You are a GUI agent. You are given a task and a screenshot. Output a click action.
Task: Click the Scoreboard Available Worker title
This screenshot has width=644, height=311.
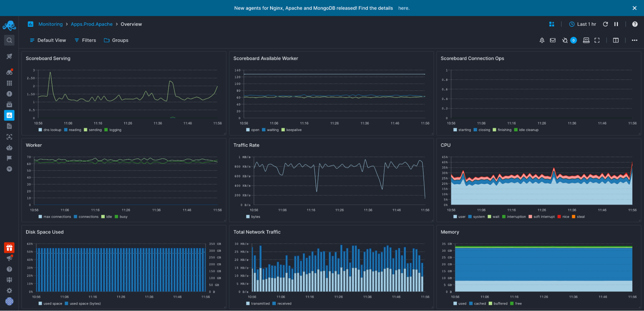[266, 58]
